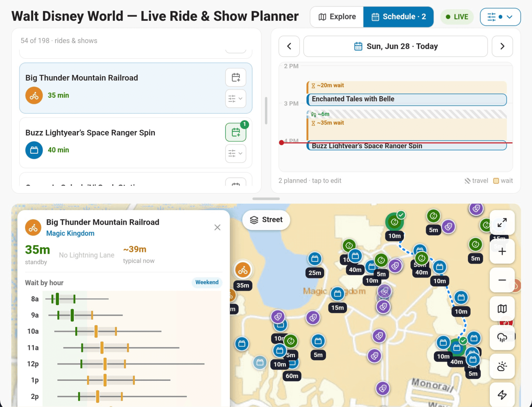
Task: Click the 10a row in wait chart
Action: (124, 331)
